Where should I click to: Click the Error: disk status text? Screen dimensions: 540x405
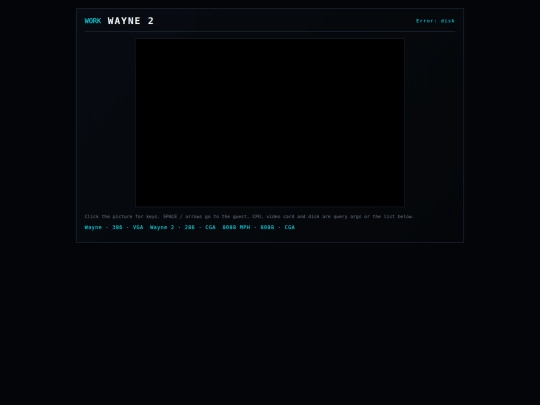(x=435, y=21)
